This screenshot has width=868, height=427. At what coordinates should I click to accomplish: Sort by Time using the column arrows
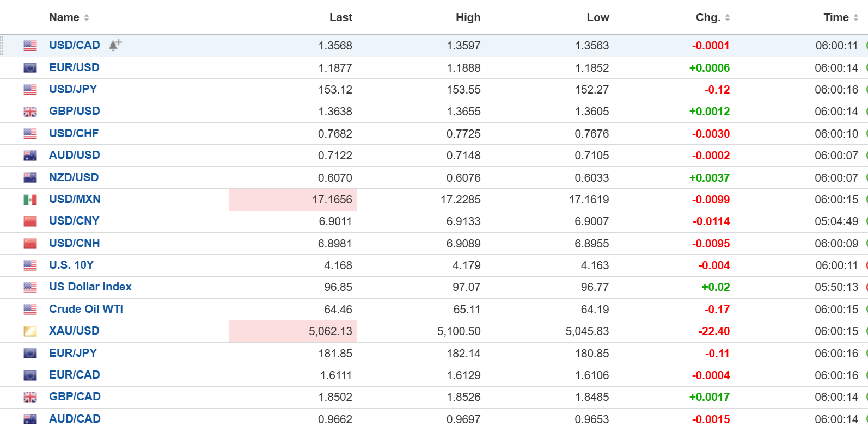pos(856,18)
